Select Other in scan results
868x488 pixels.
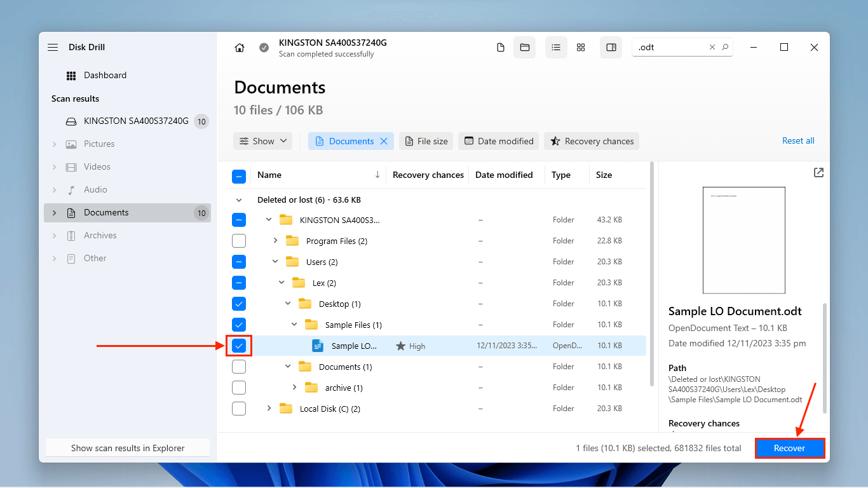[127, 259]
